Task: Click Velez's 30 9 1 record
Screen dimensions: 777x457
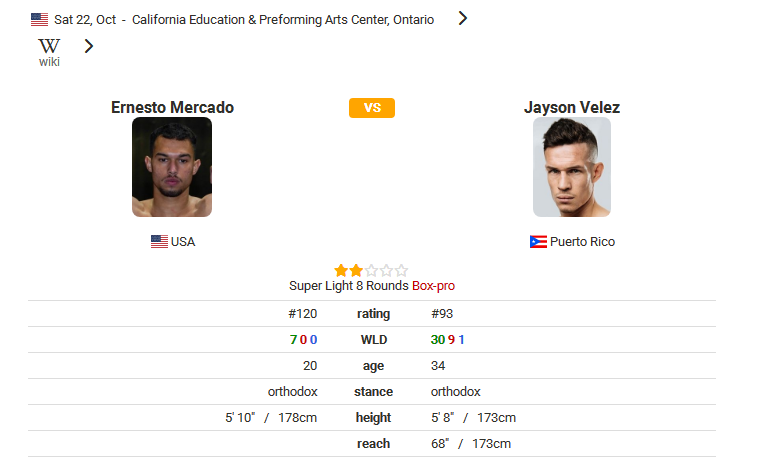Action: click(x=447, y=340)
